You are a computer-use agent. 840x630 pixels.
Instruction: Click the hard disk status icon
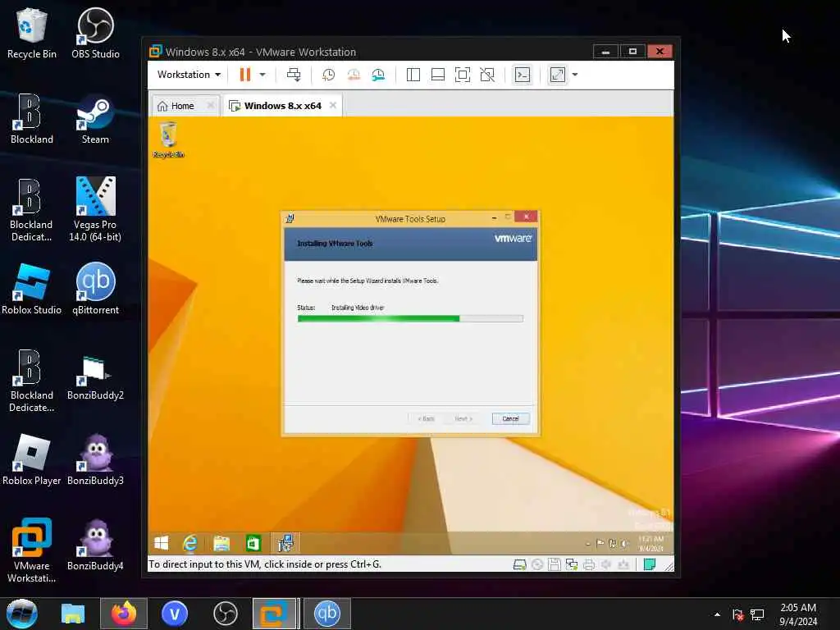point(519,564)
